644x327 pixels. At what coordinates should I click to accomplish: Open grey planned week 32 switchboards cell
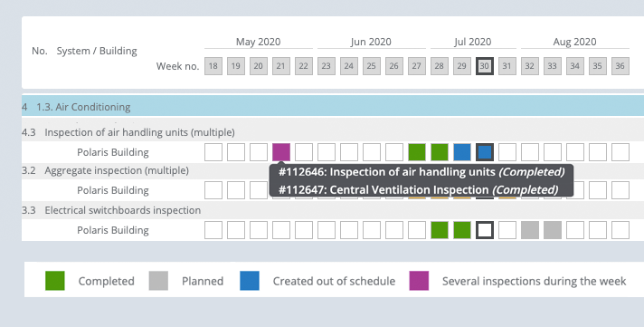(x=530, y=230)
